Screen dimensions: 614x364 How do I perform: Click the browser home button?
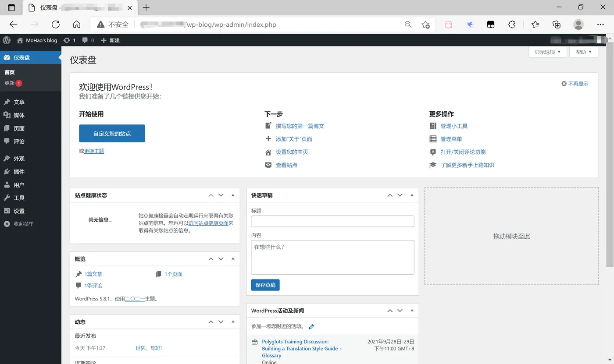pos(76,25)
